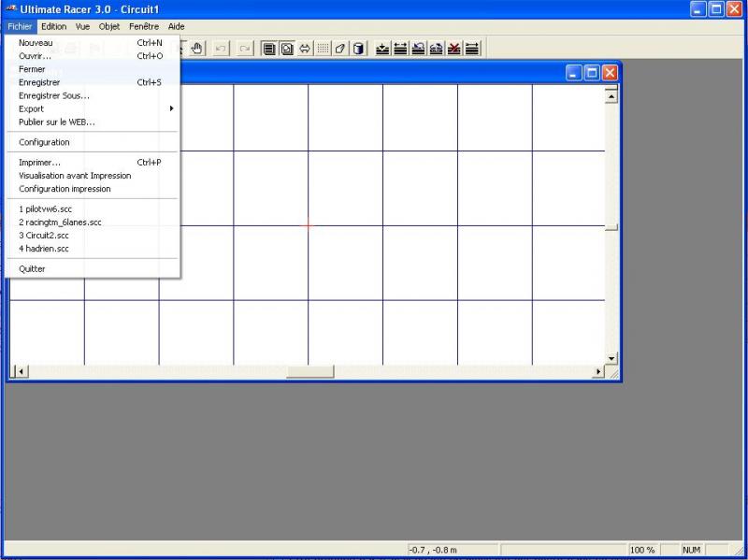
Task: Open the Objet menu
Action: [x=109, y=26]
